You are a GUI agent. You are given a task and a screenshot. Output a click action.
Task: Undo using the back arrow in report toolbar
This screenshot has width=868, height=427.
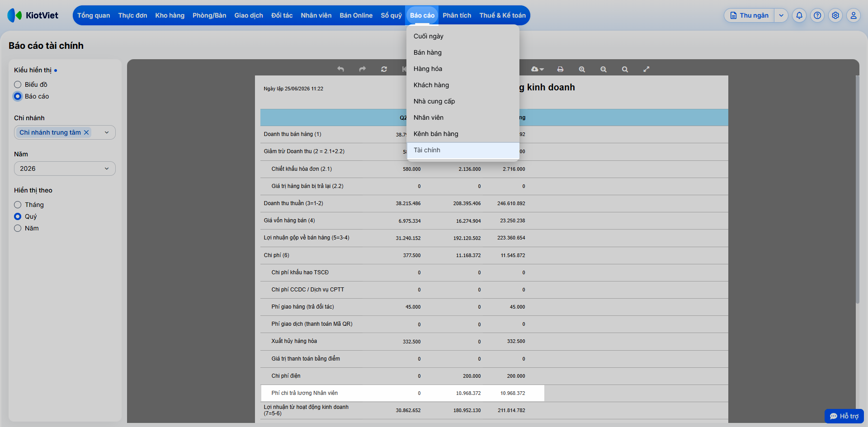point(341,69)
